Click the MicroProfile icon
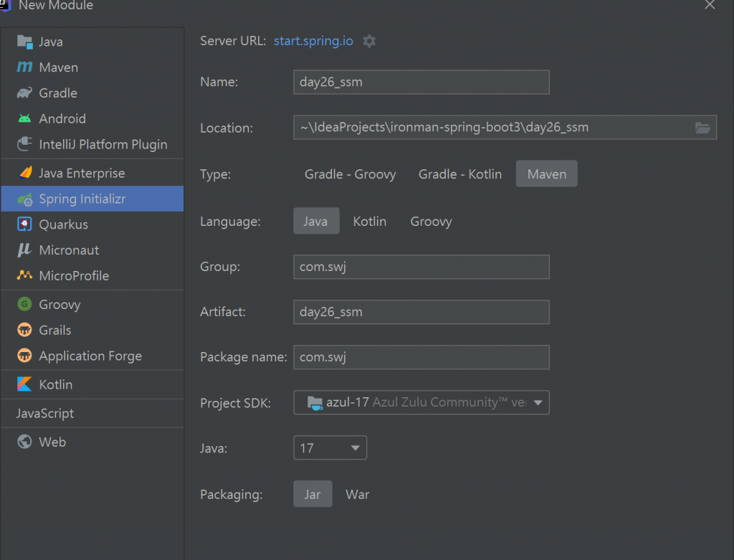The image size is (734, 560). [x=25, y=275]
